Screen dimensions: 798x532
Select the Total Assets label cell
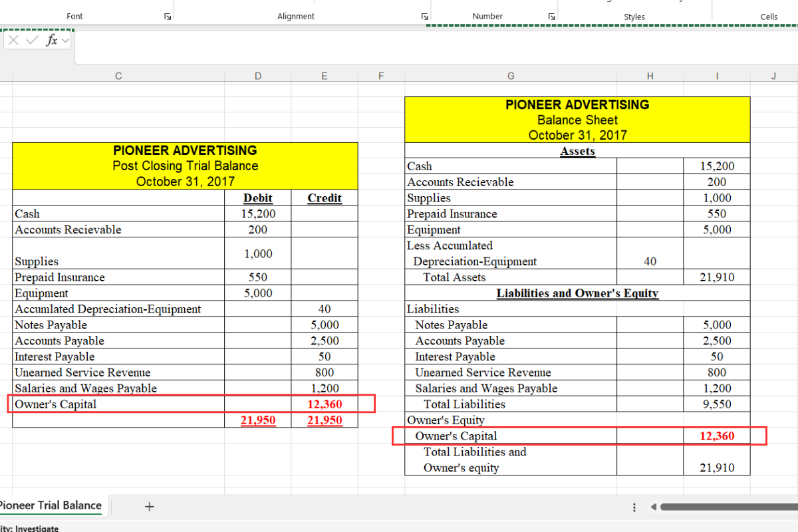pos(511,277)
